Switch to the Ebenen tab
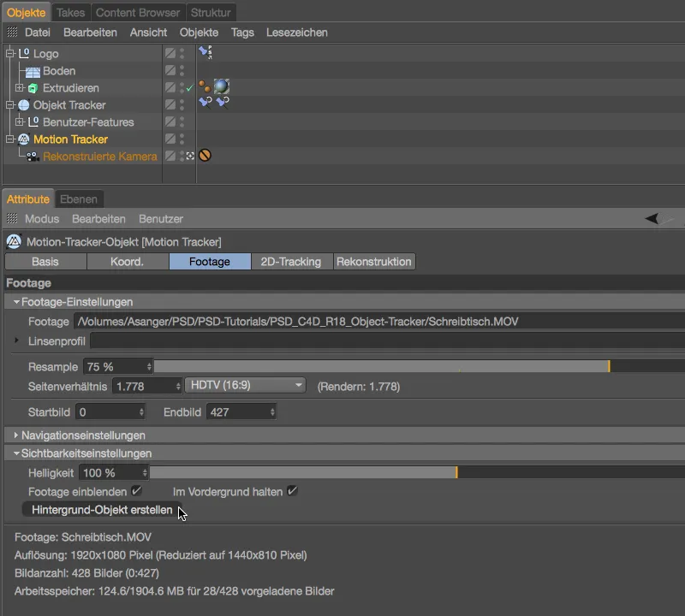Image resolution: width=685 pixels, height=616 pixels. [79, 199]
